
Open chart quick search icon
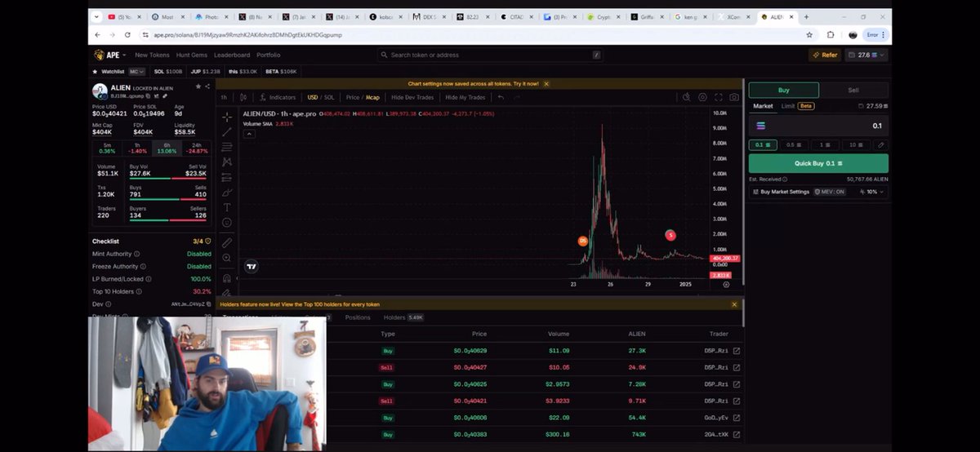click(x=687, y=97)
